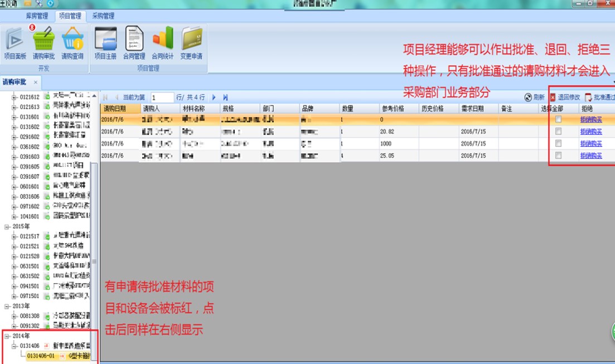Click the current page number input field
Screen dimensions: 615x364
[162, 98]
